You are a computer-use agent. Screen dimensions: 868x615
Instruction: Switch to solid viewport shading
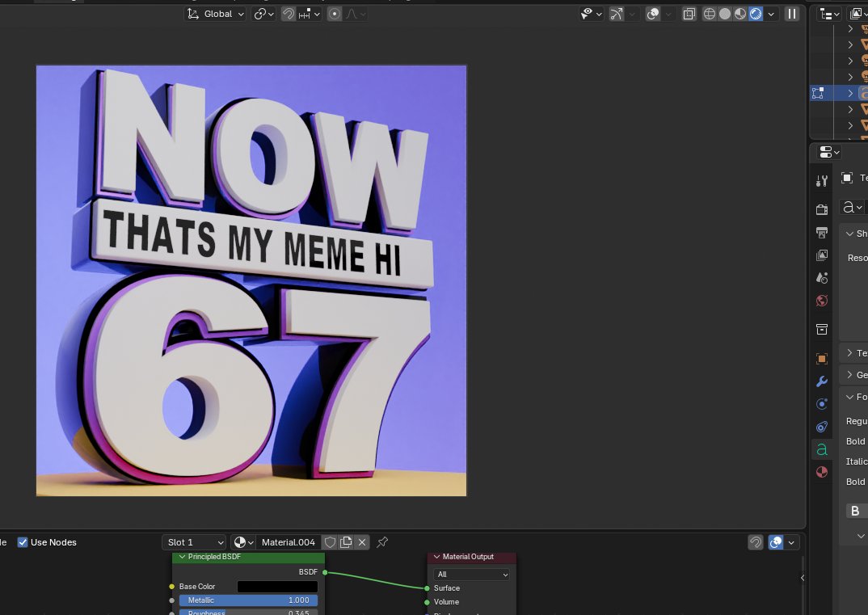coord(725,14)
